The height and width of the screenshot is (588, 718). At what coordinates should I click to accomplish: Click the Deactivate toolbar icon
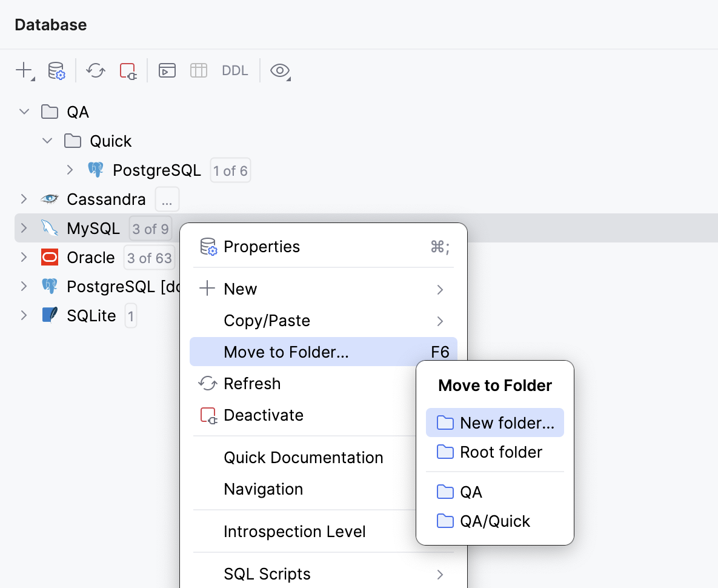click(128, 70)
